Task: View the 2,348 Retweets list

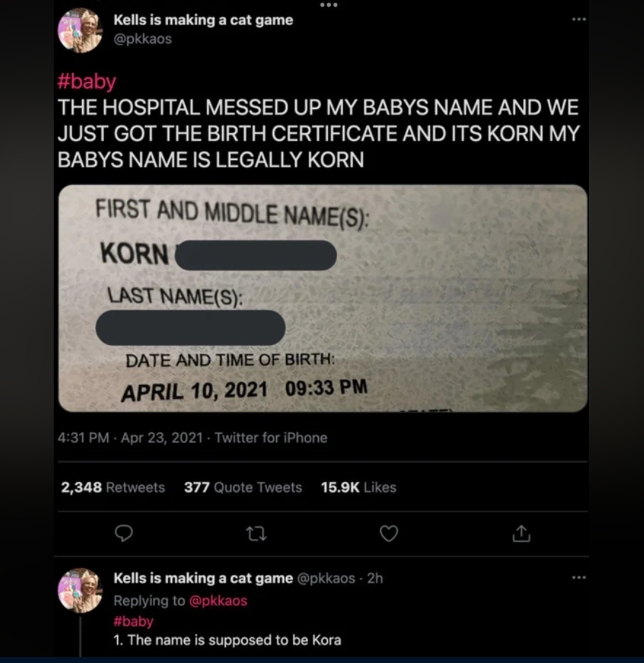Action: (x=113, y=487)
